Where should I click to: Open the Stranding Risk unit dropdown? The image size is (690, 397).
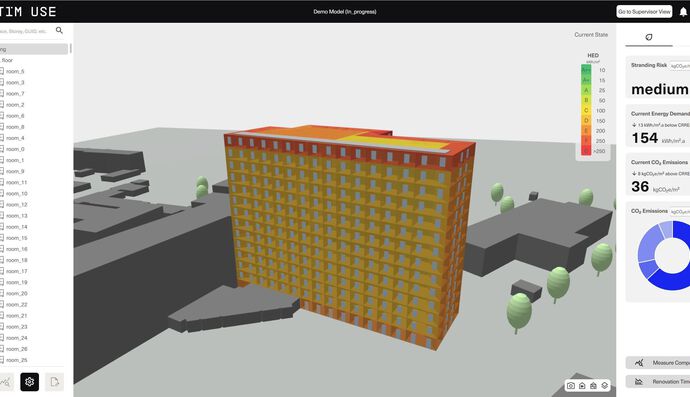(679, 66)
